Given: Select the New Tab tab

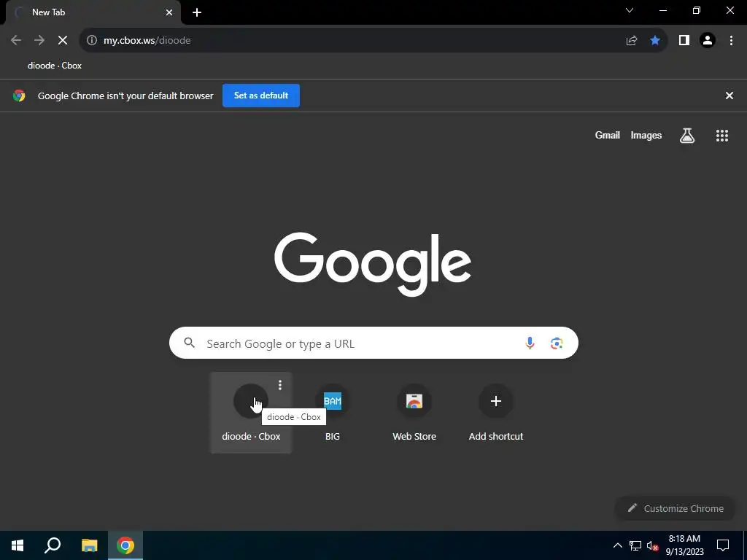Looking at the screenshot, I should tap(93, 12).
